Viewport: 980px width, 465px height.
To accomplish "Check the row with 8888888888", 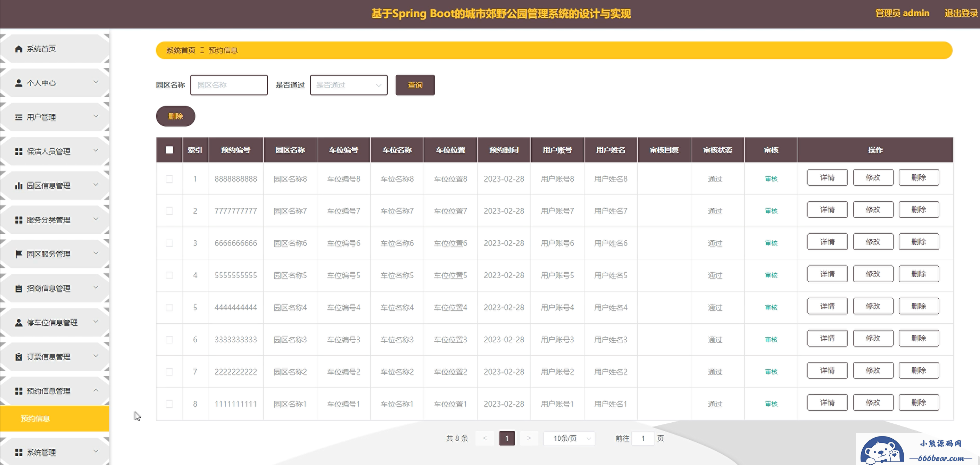I will (169, 179).
